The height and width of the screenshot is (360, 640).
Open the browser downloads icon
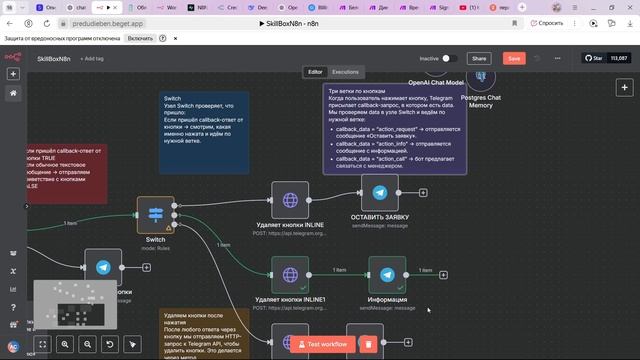coord(630,24)
